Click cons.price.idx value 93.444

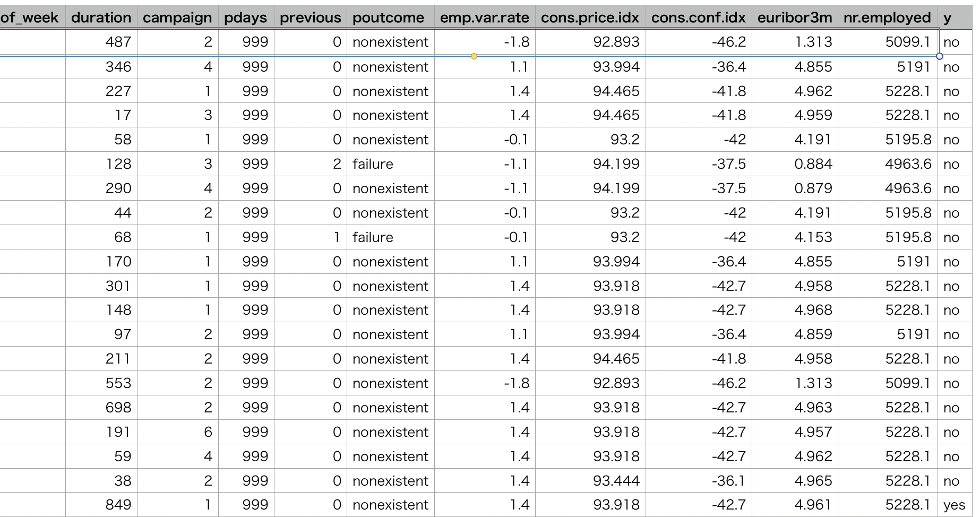[x=590, y=481]
